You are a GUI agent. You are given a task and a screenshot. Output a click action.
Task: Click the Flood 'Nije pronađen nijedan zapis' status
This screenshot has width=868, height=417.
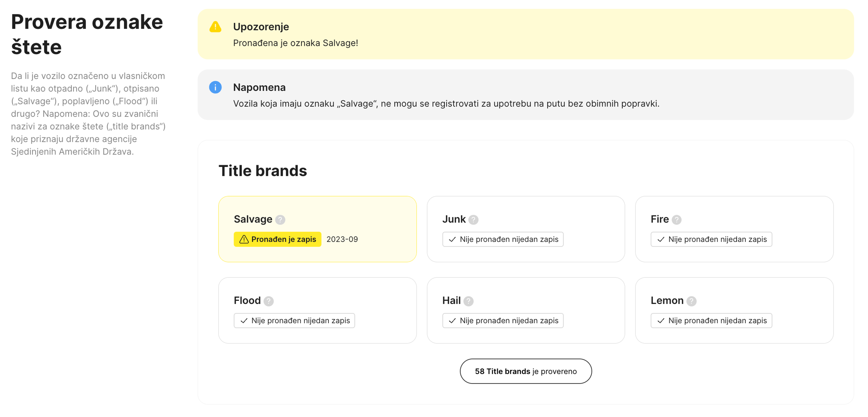pos(294,320)
